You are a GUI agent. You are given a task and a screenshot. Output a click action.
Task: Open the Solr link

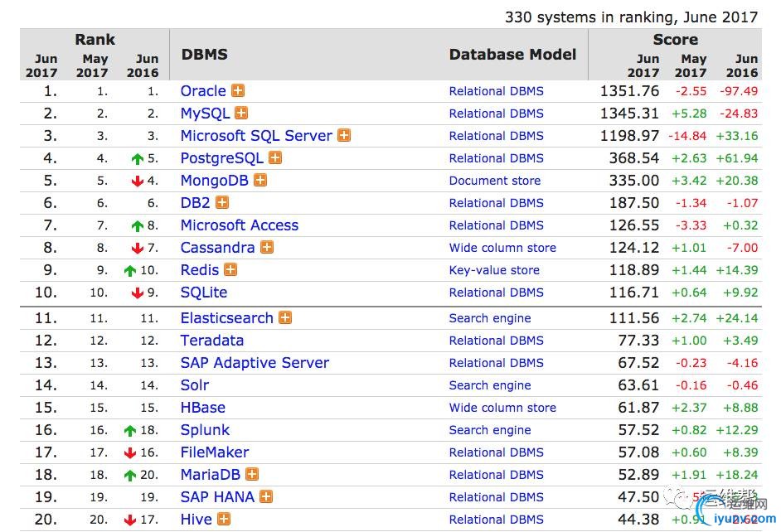pyautogui.click(x=195, y=385)
